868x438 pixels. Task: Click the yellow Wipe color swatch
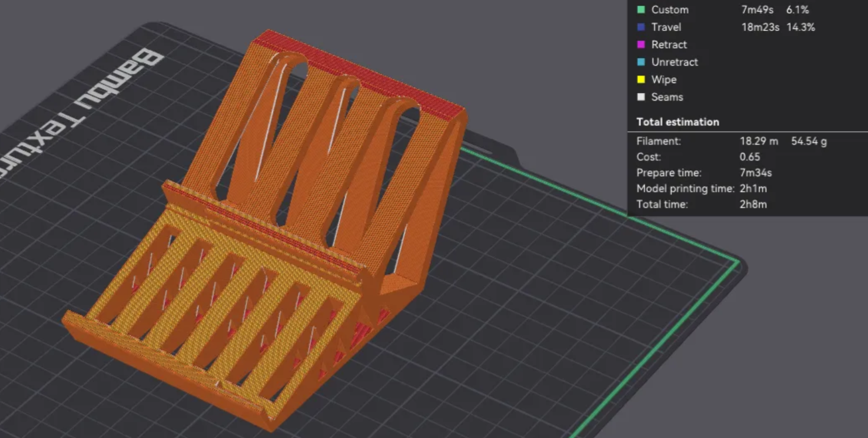click(x=641, y=80)
